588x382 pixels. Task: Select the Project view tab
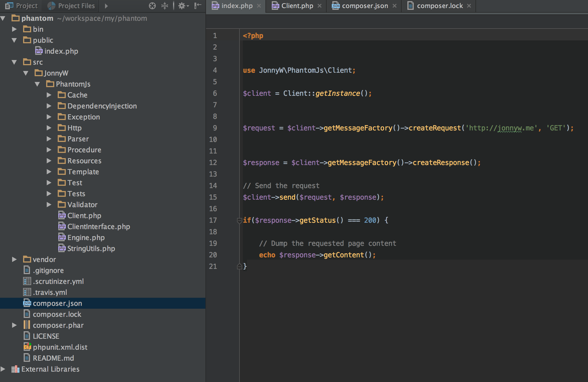pyautogui.click(x=21, y=6)
